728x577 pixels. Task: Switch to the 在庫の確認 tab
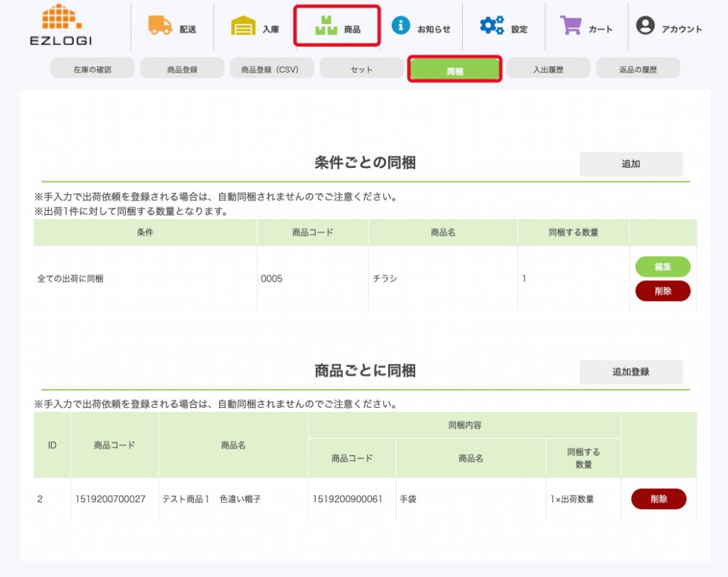pyautogui.click(x=92, y=69)
